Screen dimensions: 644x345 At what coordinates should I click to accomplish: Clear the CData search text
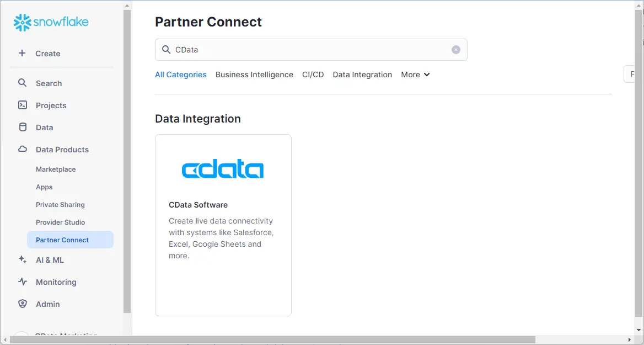tap(456, 50)
